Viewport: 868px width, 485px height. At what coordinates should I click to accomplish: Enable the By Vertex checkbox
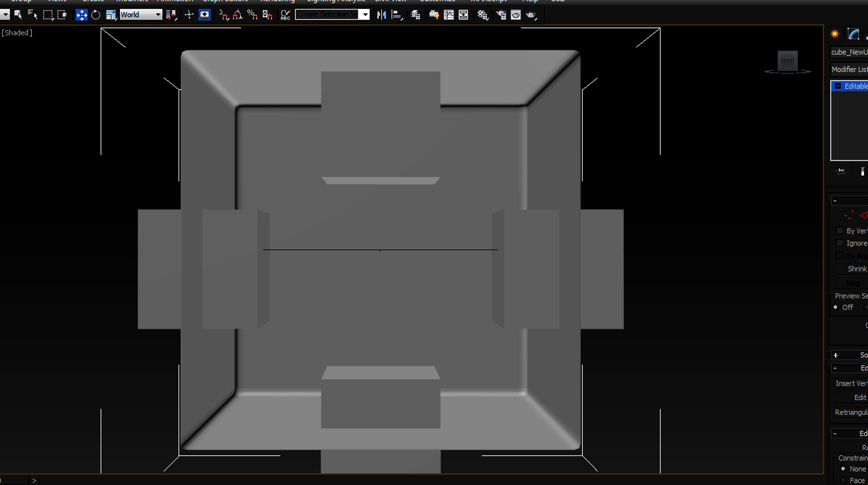pyautogui.click(x=840, y=230)
